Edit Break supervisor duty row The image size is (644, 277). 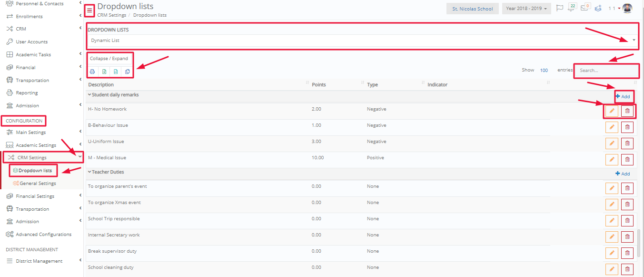(x=612, y=253)
